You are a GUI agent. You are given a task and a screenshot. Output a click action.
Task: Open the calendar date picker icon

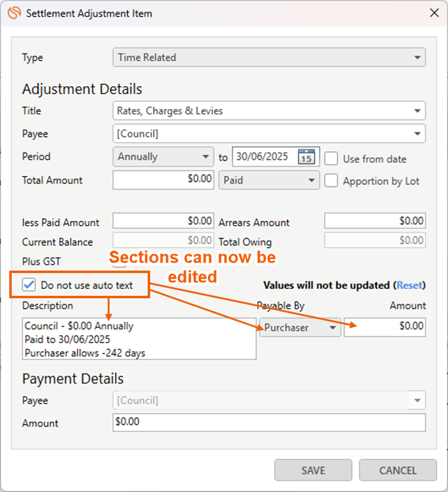point(306,157)
